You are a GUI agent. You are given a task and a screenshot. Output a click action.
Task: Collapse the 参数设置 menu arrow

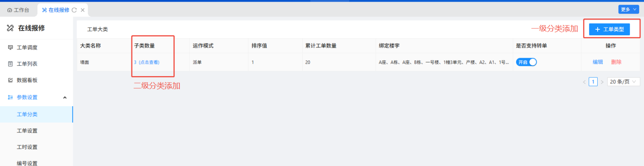click(x=65, y=98)
